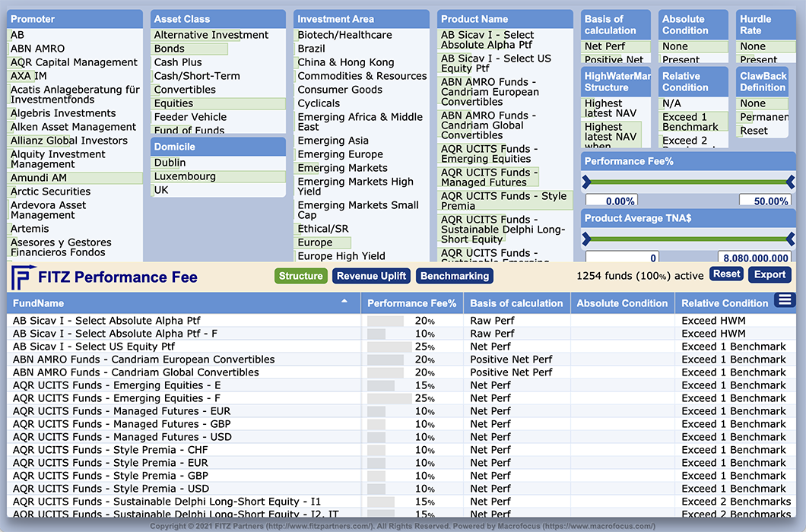Toggle Equities in Asset Class list
Image resolution: width=806 pixels, height=532 pixels.
click(x=173, y=103)
